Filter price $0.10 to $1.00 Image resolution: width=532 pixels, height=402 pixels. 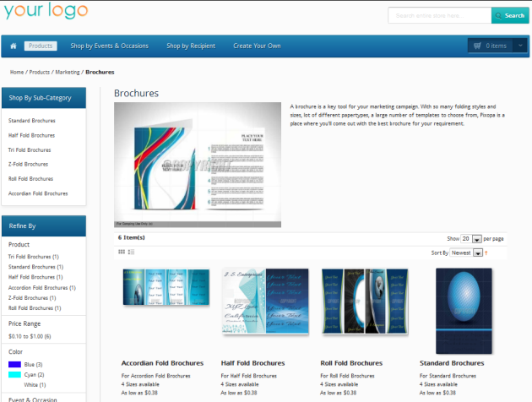click(30, 336)
